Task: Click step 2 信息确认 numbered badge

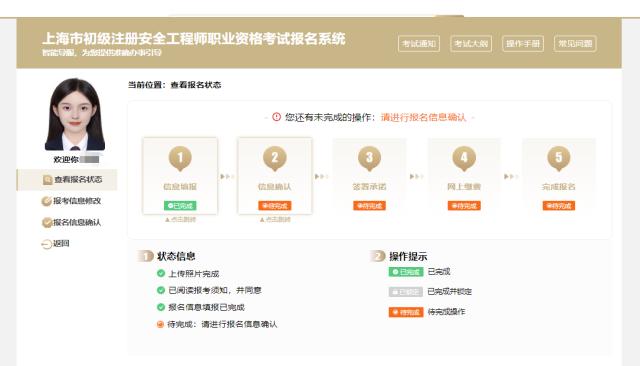Action: click(275, 158)
